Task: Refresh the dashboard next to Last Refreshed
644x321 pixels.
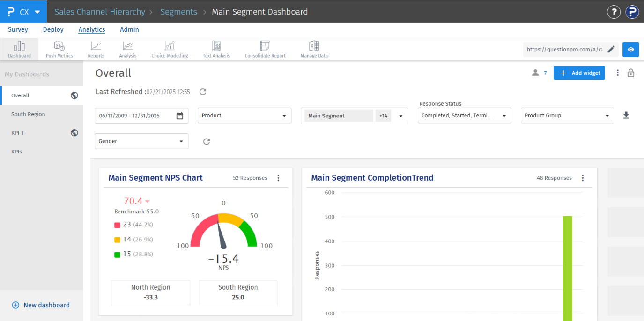Action: click(203, 92)
